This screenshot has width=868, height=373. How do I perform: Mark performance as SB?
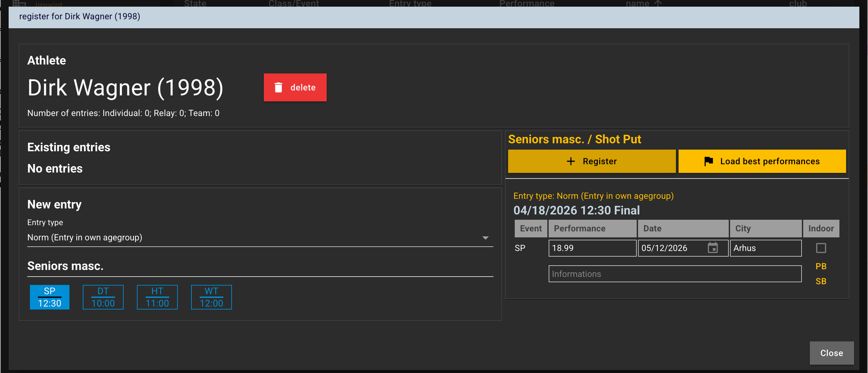[x=821, y=281]
